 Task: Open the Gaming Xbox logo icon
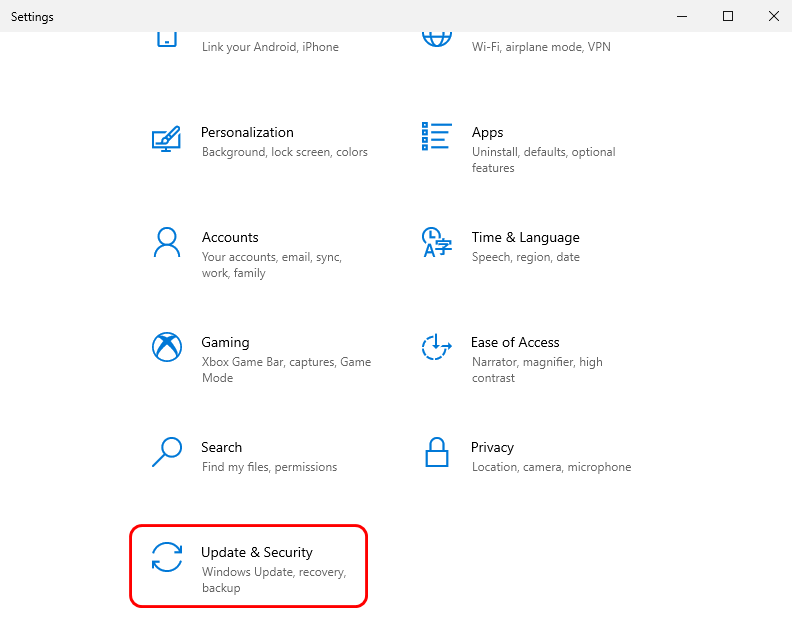pyautogui.click(x=167, y=347)
